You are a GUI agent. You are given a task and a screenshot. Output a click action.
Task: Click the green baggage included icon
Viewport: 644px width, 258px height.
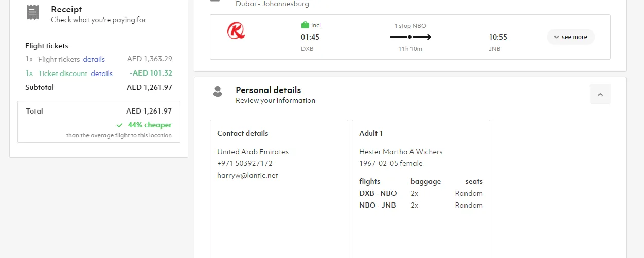(305, 25)
